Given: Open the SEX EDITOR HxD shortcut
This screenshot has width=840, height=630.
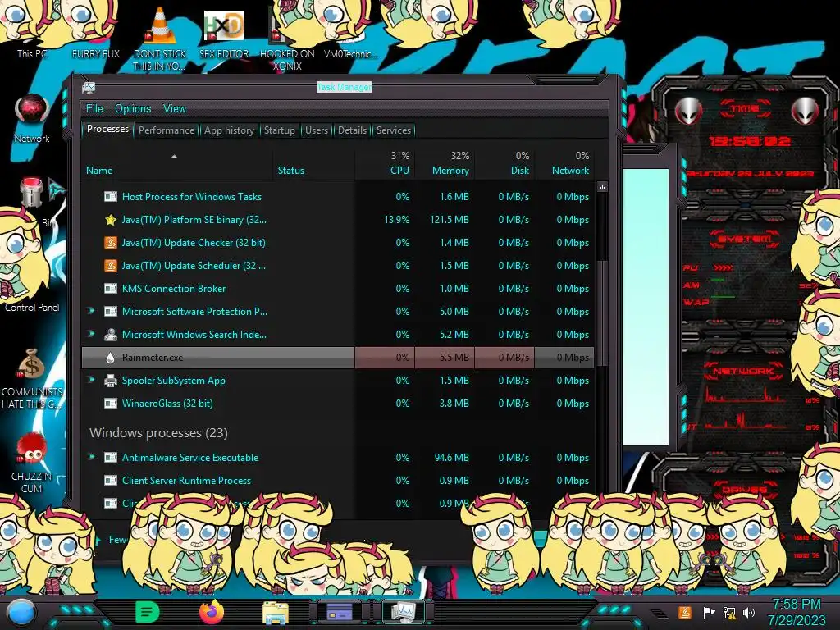Looking at the screenshot, I should [224, 33].
